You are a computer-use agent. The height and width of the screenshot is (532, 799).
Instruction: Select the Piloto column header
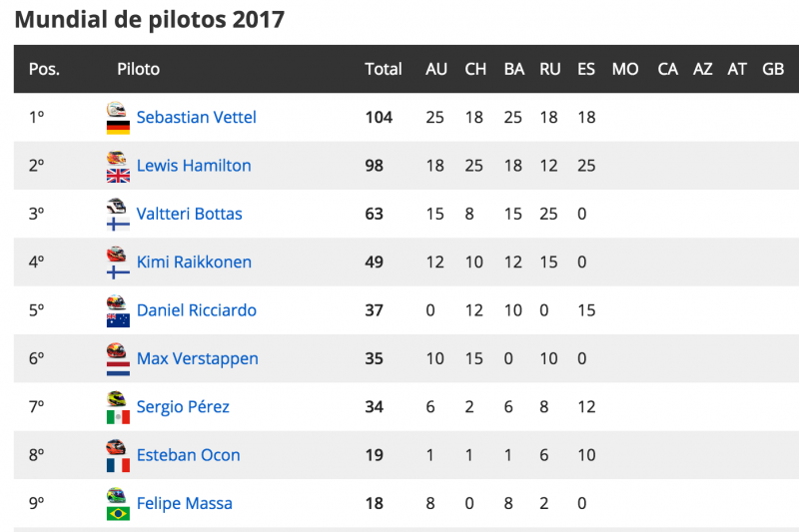pos(138,69)
